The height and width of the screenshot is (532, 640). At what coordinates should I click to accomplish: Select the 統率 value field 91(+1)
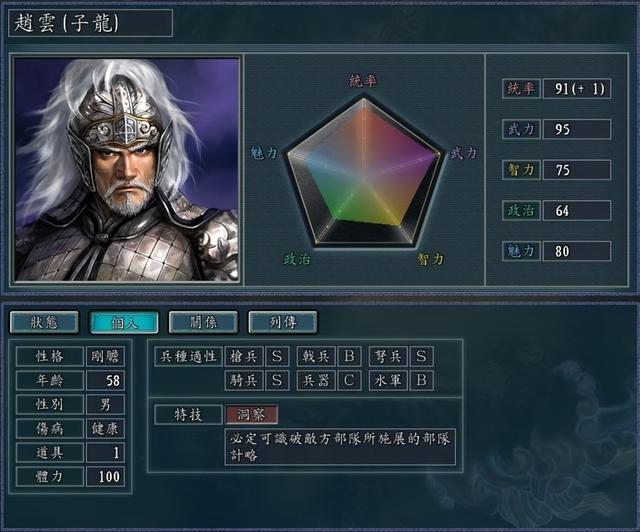point(577,89)
